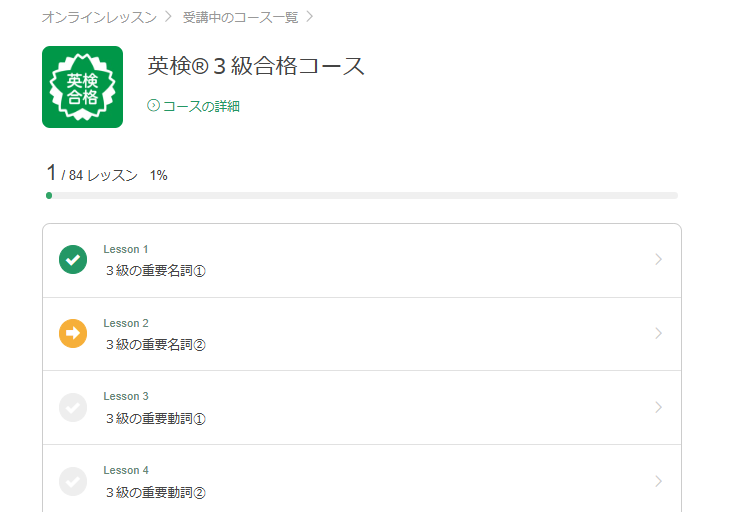
Task: Click the green checkmark icon for Lesson 1
Action: (73, 260)
